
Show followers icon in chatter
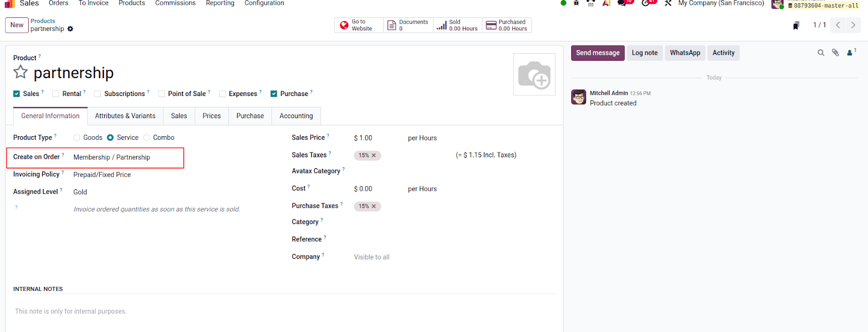pos(851,52)
